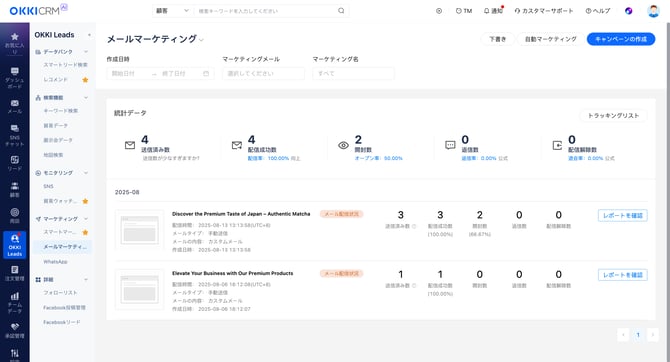The height and width of the screenshot is (362, 670).
Task: Open the 下書き drafts button
Action: 498,39
